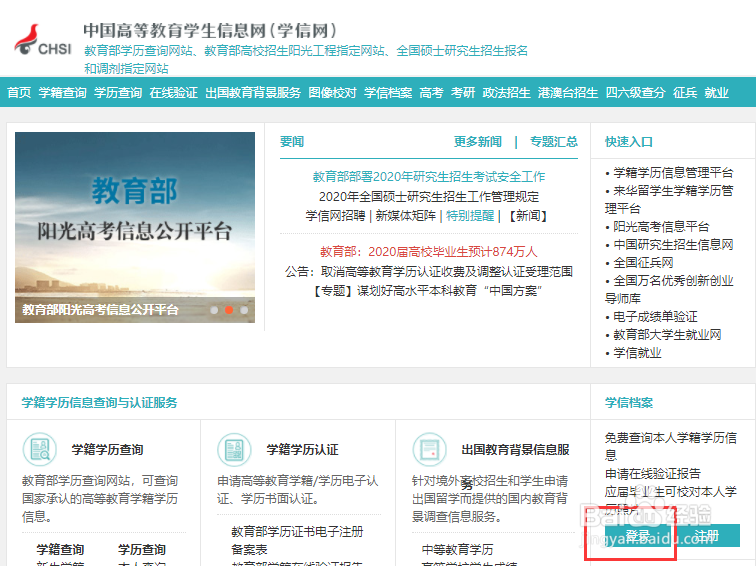Open 政法招生 nav item
Viewport: 756px width, 566px height.
coord(506,93)
